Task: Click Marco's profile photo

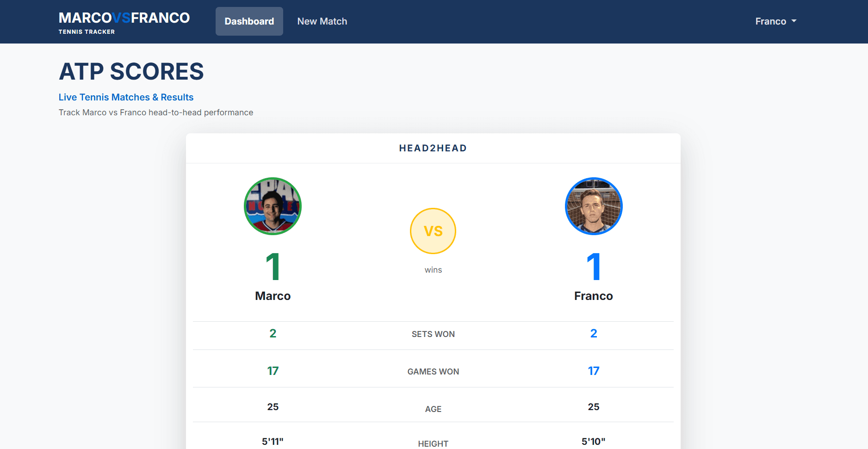Action: click(x=273, y=206)
